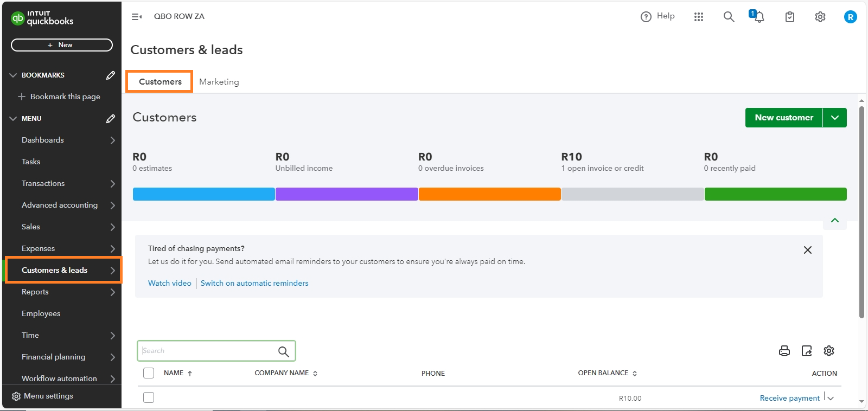Click the New customer button

click(784, 118)
